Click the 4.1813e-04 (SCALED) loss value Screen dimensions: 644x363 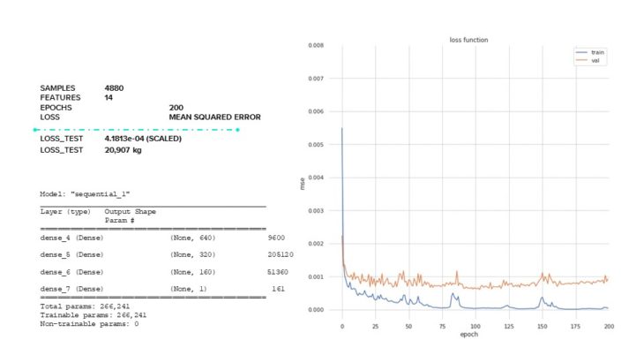[x=141, y=140]
